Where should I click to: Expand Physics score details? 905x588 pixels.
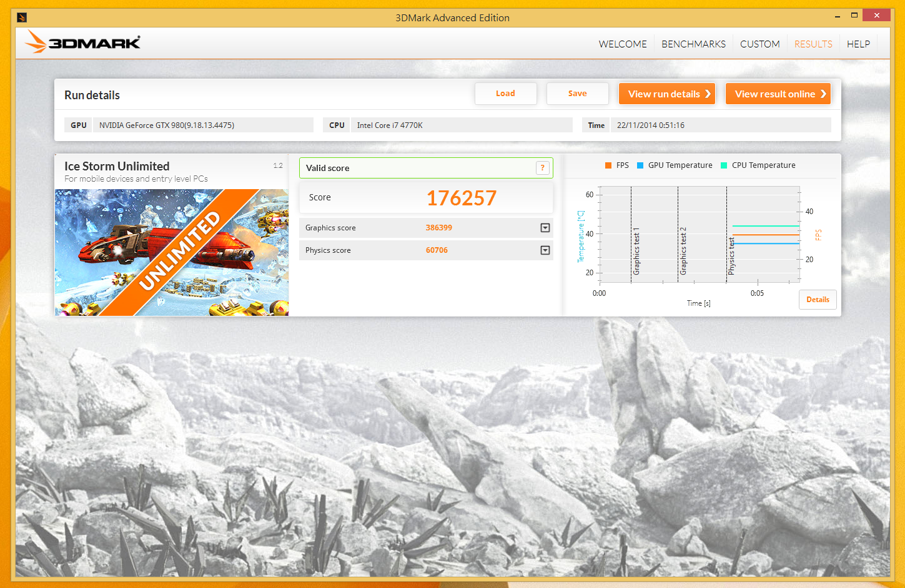[x=545, y=250]
